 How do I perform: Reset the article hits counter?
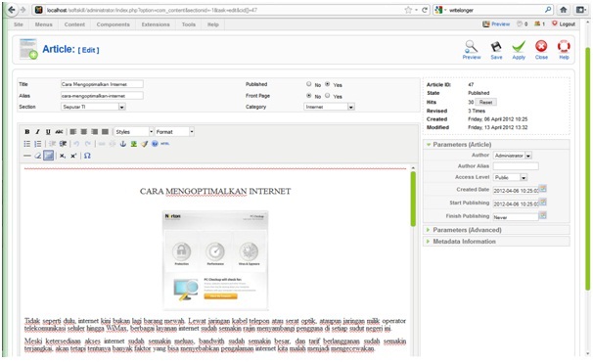pos(485,102)
